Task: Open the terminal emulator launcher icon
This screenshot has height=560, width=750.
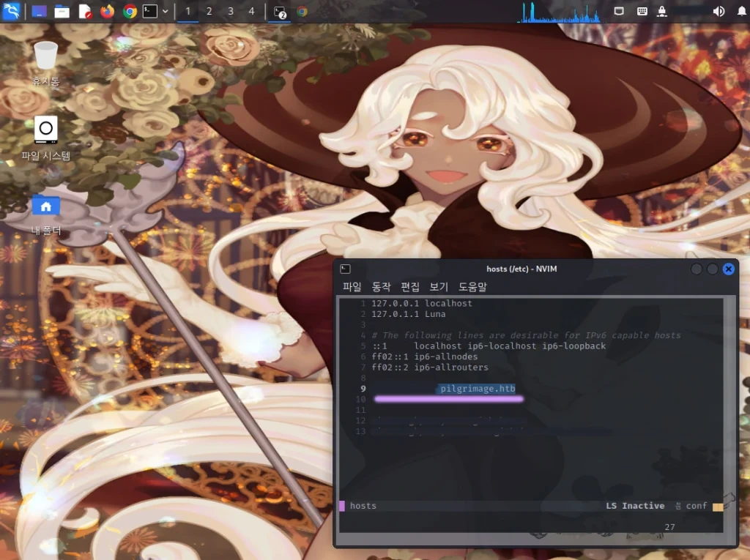Action: point(150,11)
